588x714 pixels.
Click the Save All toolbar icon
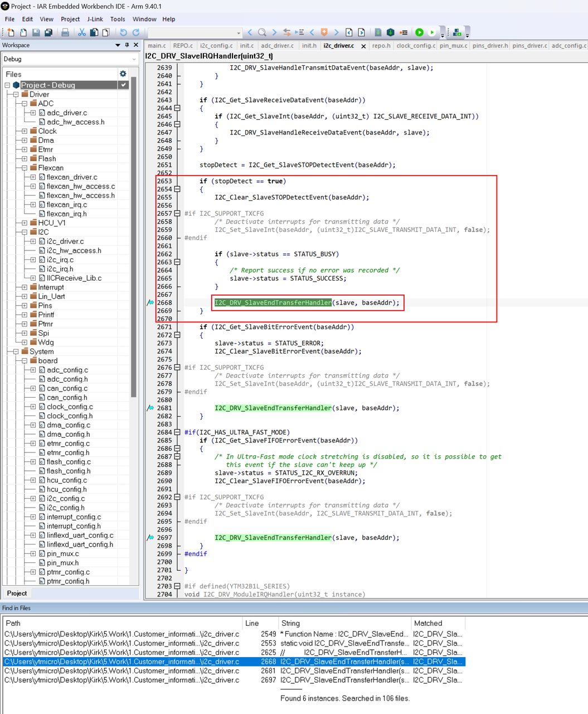(x=48, y=33)
